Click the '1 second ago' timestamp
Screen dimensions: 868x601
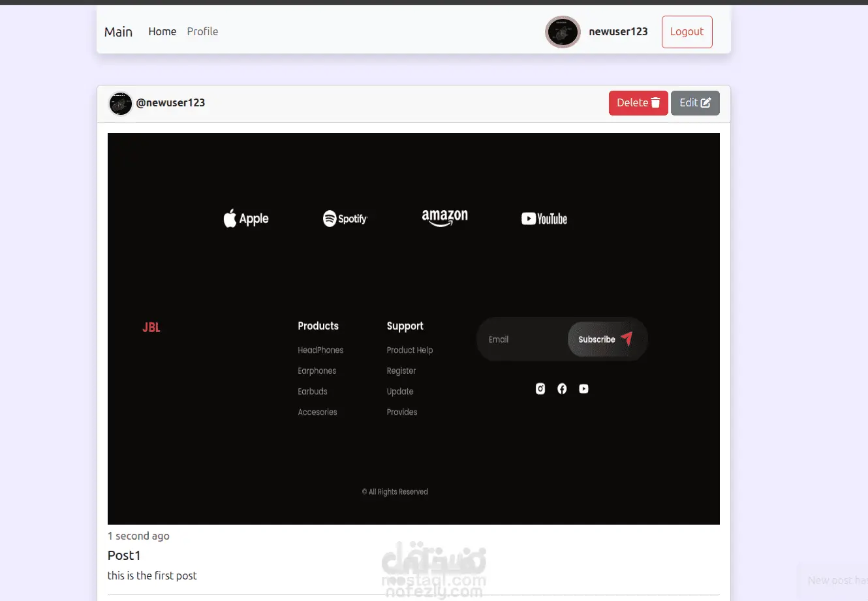click(138, 536)
